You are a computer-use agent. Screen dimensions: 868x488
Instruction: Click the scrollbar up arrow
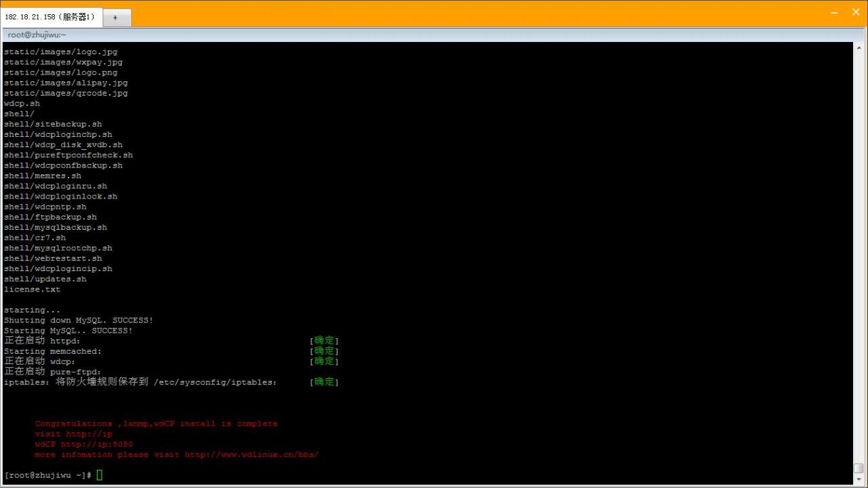pyautogui.click(x=859, y=47)
